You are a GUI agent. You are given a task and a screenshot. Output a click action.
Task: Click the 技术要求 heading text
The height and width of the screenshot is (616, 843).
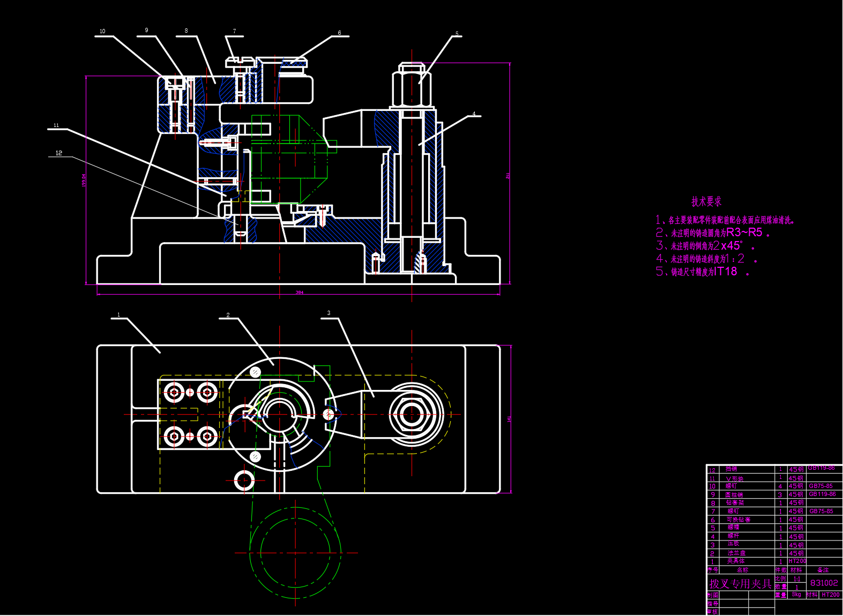tap(706, 201)
